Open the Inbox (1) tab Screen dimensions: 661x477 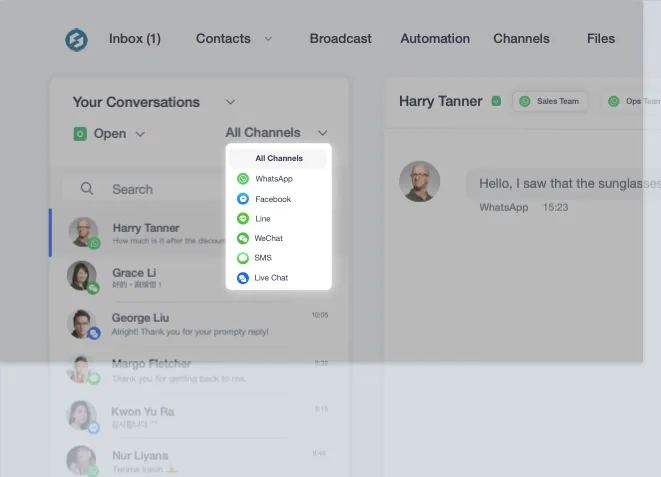(135, 39)
